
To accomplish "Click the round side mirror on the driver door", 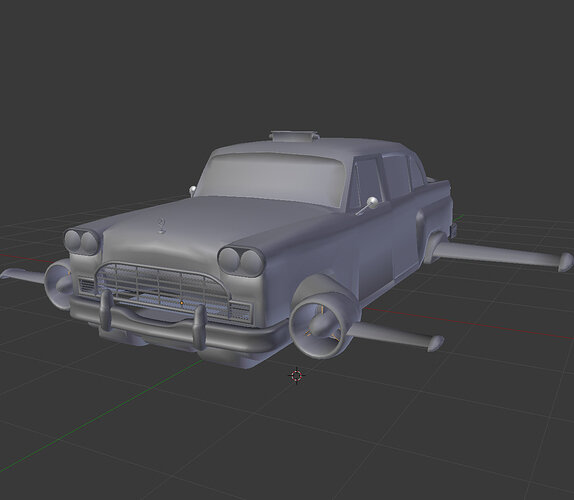I will [x=372, y=203].
